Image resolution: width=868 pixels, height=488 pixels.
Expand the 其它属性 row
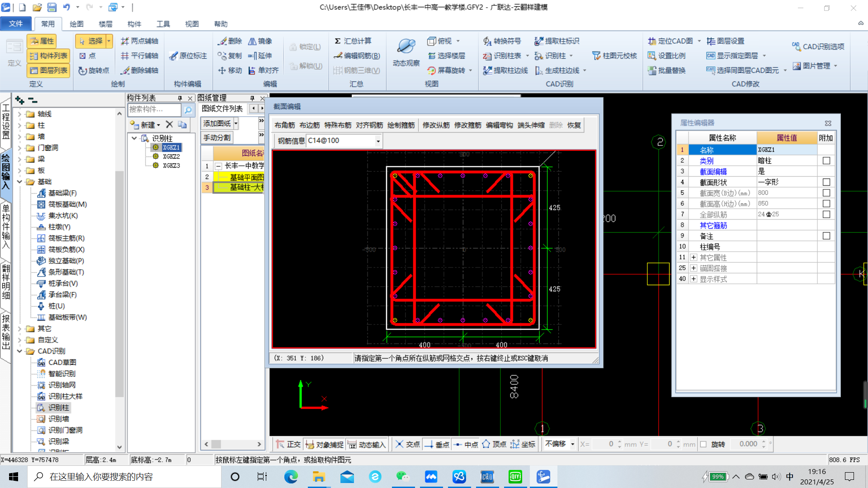click(693, 258)
